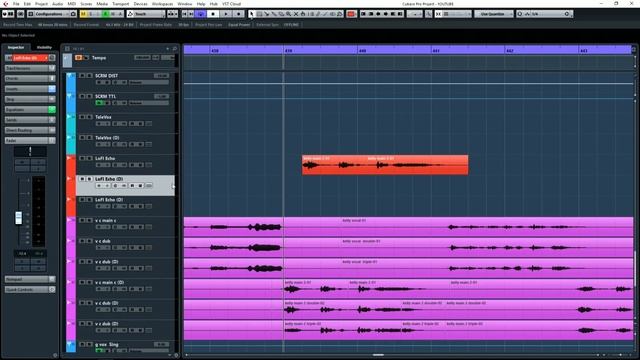Click the inspector channel volume fader handle
Image resolution: width=640 pixels, height=360 pixels.
pyautogui.click(x=18, y=218)
